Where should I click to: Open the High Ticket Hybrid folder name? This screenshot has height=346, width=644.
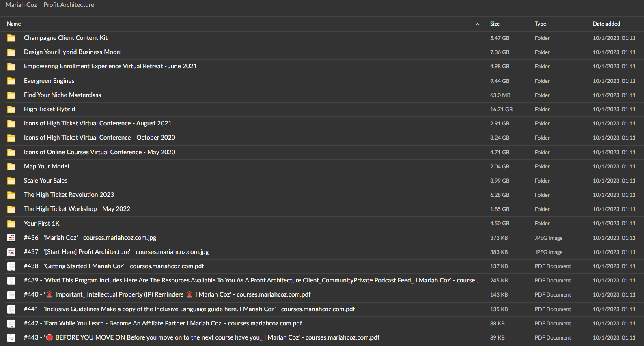point(50,109)
